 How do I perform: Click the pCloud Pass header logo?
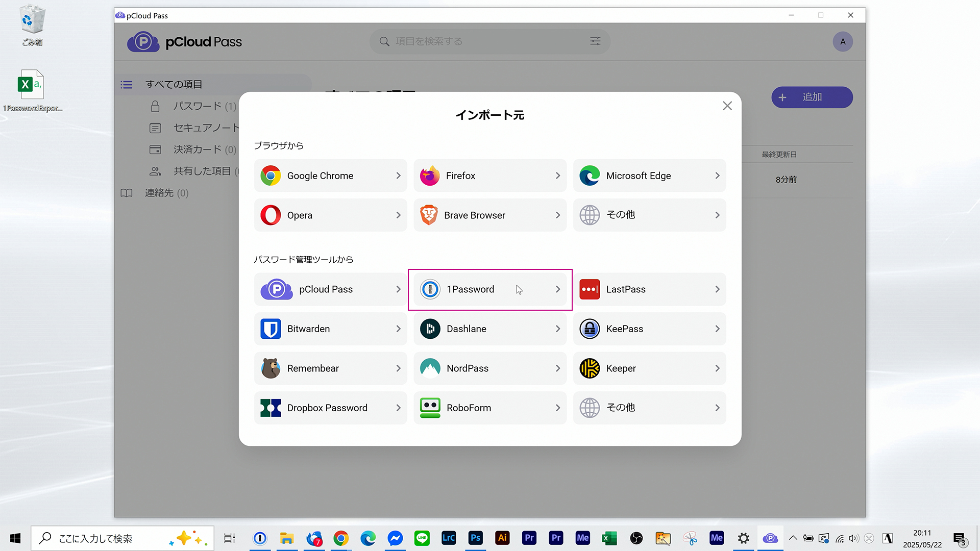185,42
